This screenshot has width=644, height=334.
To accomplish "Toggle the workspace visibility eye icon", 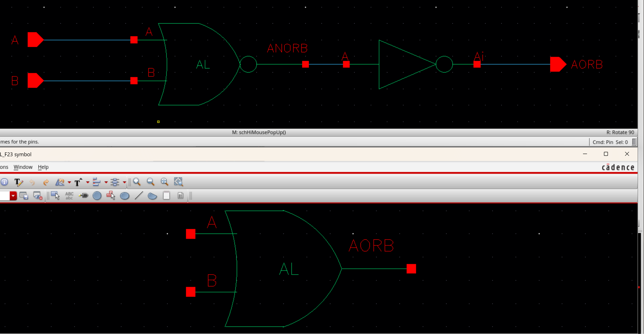I will (x=38, y=196).
